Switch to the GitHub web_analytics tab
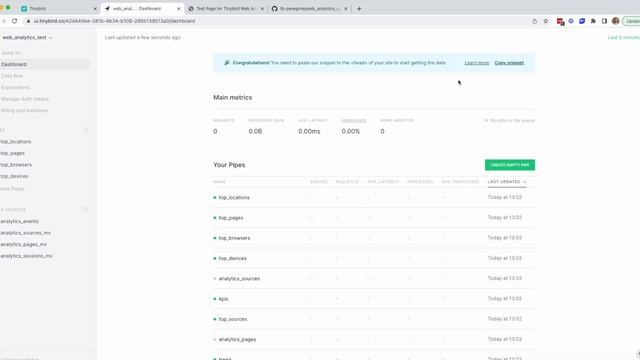 [310, 9]
